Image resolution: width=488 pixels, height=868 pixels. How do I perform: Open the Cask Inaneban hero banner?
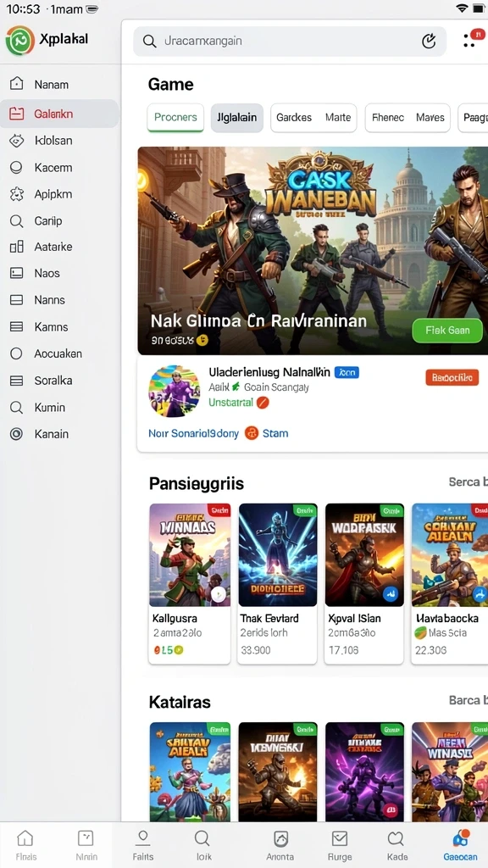pyautogui.click(x=313, y=250)
